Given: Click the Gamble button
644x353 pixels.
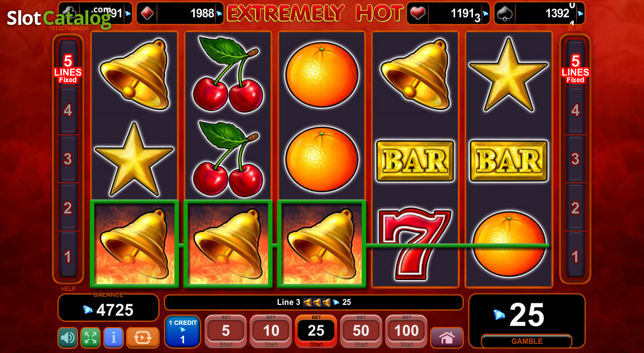Looking at the screenshot, I should coord(527,341).
